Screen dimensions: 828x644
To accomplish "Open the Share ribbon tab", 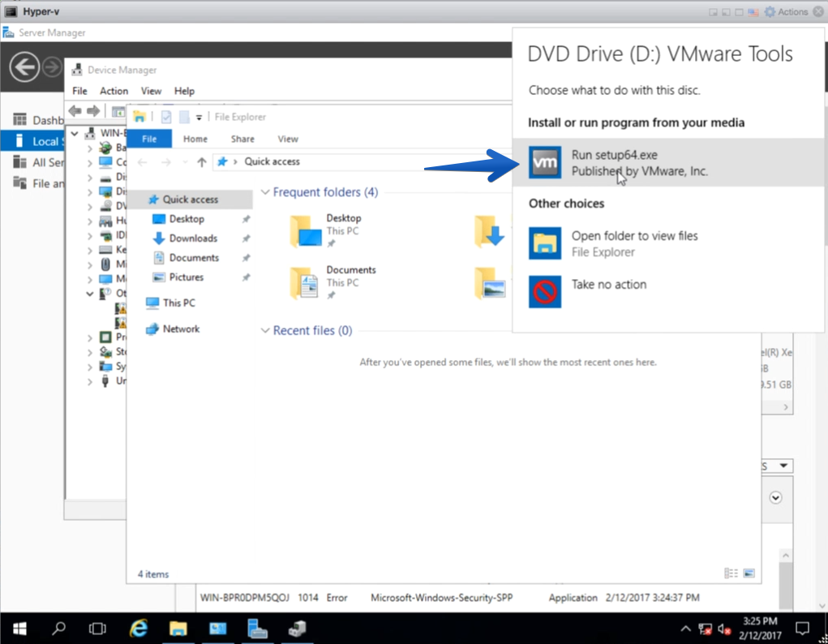I will (x=242, y=139).
